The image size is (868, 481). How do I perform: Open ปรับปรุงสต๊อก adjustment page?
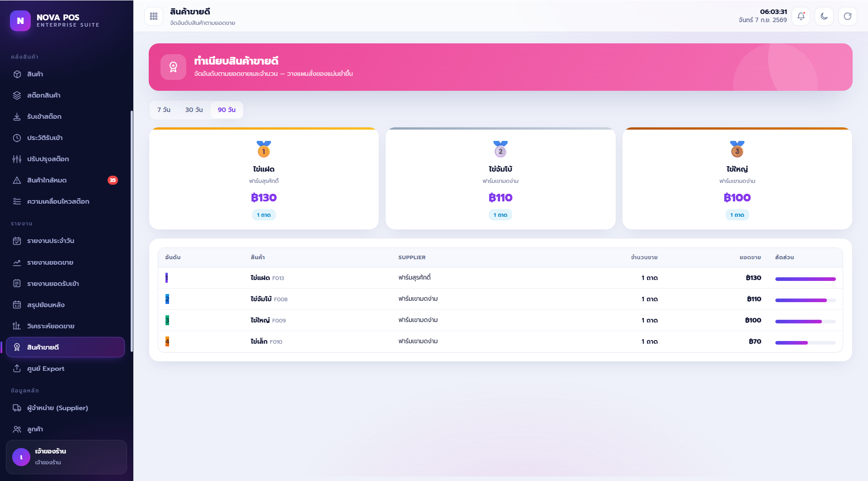[65, 159]
